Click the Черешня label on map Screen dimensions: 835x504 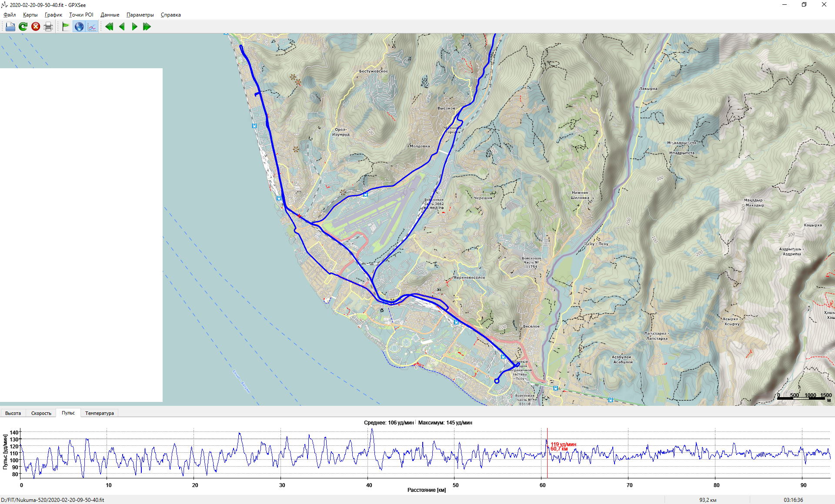(483, 198)
